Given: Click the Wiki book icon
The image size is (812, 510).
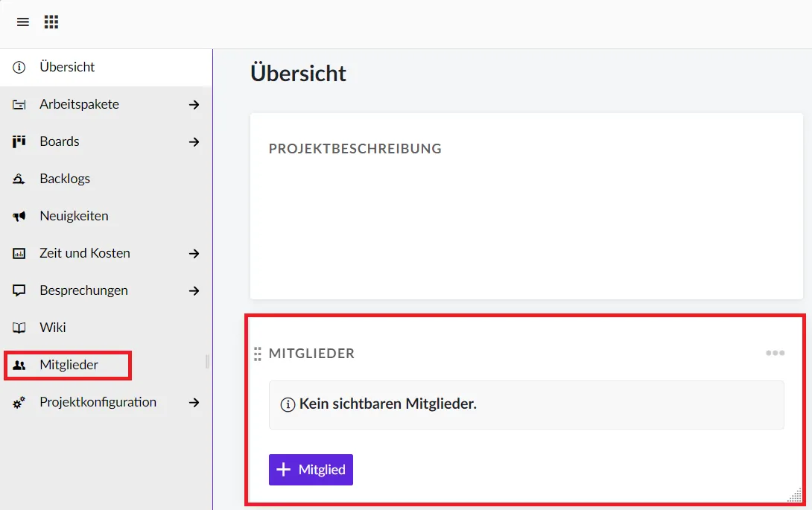Looking at the screenshot, I should click(19, 328).
